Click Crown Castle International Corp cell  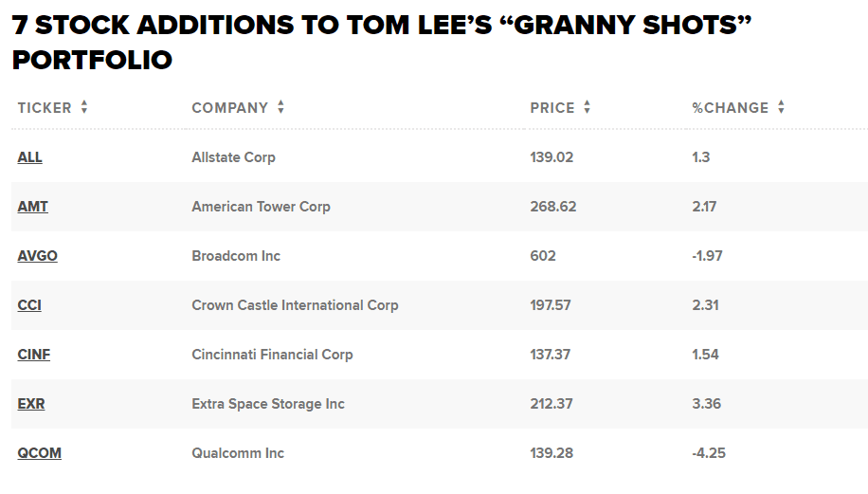click(x=295, y=305)
